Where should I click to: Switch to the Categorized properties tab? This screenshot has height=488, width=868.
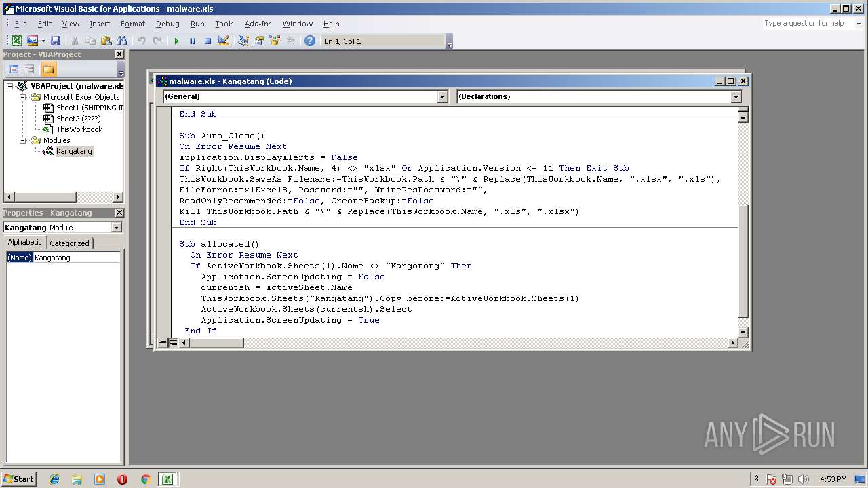click(69, 243)
